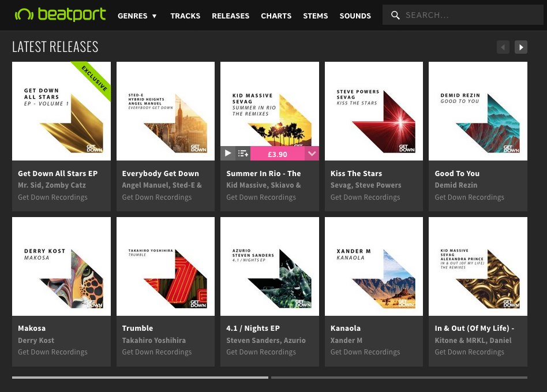Open Trumble title link
547x392 pixels.
pos(137,328)
